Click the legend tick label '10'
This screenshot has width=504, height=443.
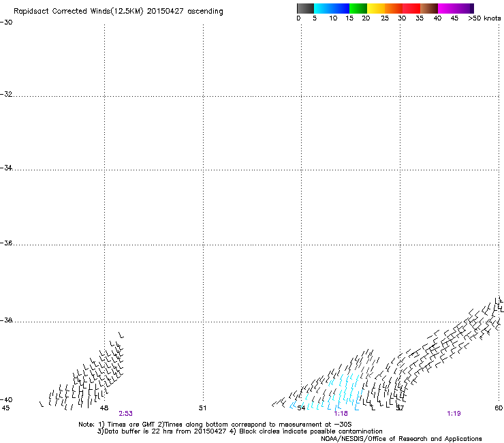333,18
